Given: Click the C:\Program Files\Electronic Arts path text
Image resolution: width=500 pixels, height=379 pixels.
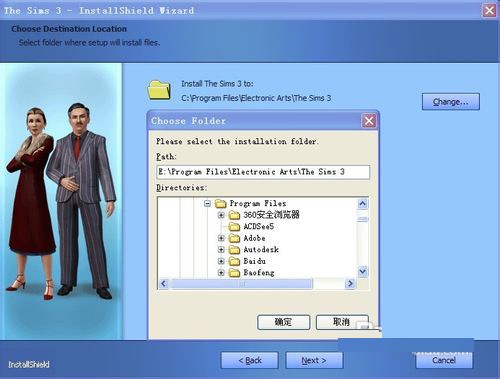Looking at the screenshot, I should click(256, 98).
